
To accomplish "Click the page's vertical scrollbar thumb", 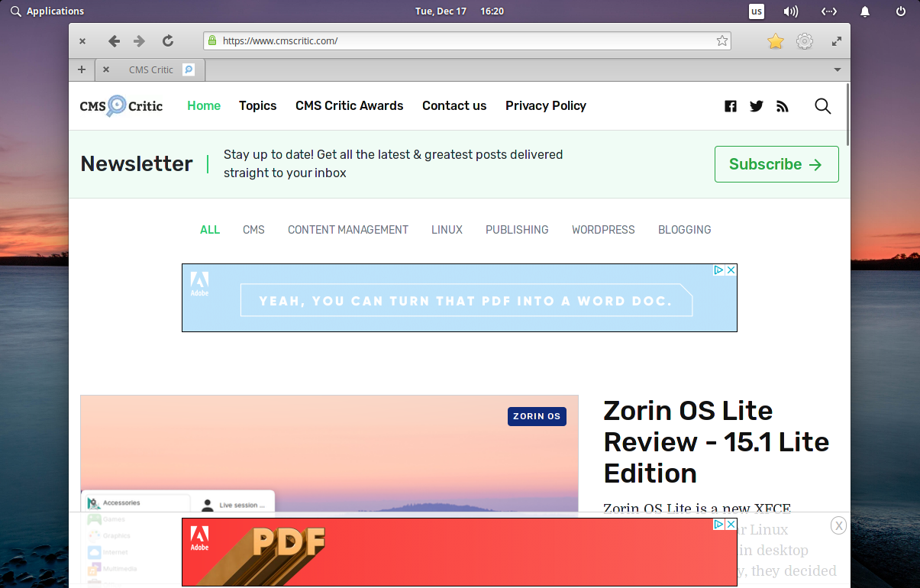I will coord(847,113).
